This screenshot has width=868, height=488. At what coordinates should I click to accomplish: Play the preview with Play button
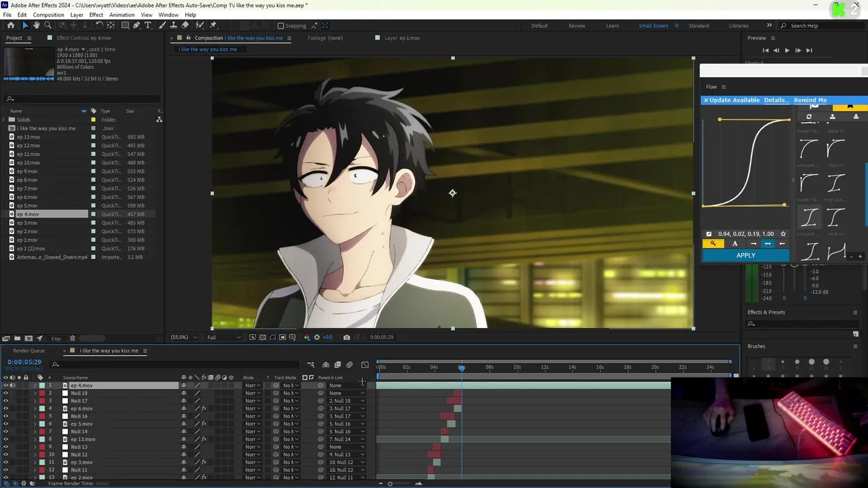coord(787,50)
